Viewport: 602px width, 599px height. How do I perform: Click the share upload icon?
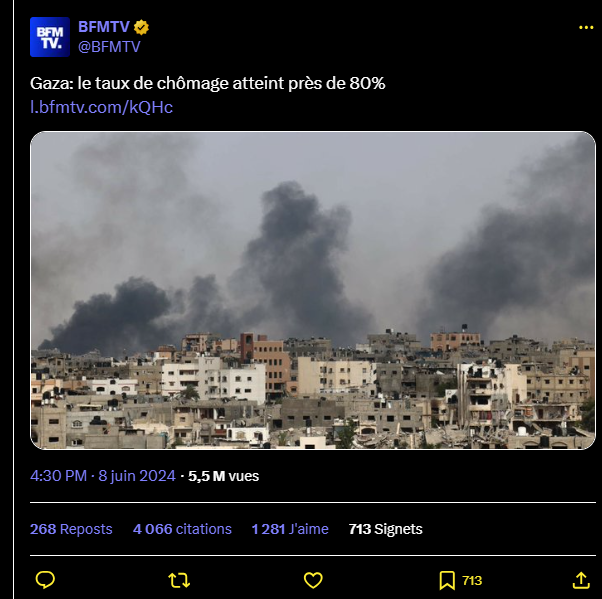tap(581, 580)
